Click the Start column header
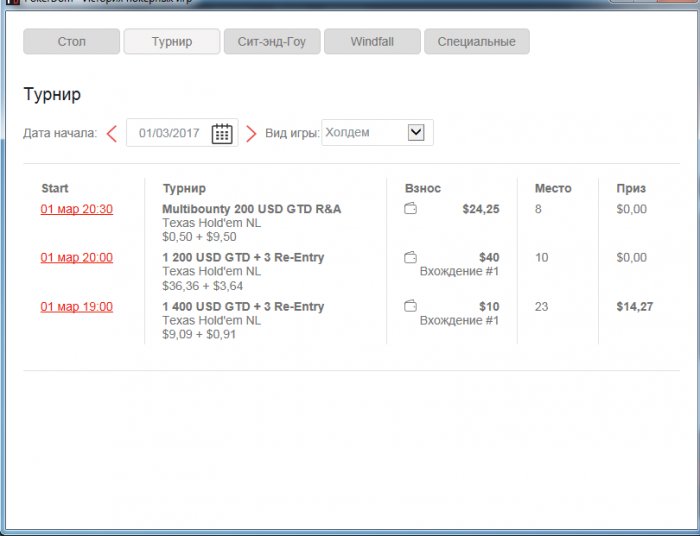Image resolution: width=700 pixels, height=536 pixels. [x=55, y=188]
